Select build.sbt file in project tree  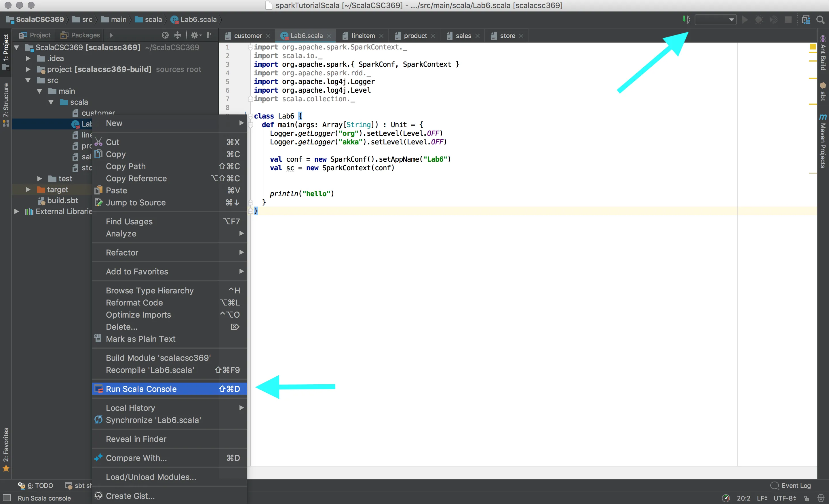(62, 201)
